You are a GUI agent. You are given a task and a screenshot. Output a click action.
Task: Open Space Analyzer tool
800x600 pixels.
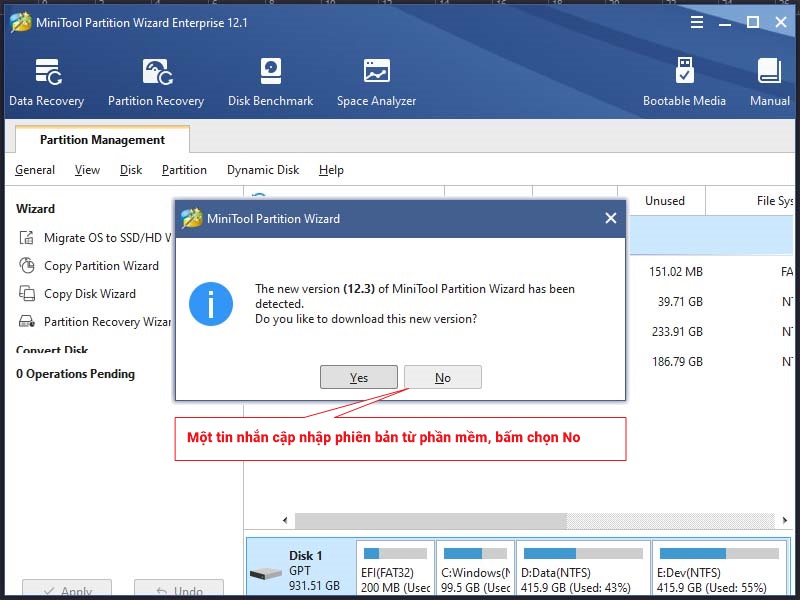[377, 83]
